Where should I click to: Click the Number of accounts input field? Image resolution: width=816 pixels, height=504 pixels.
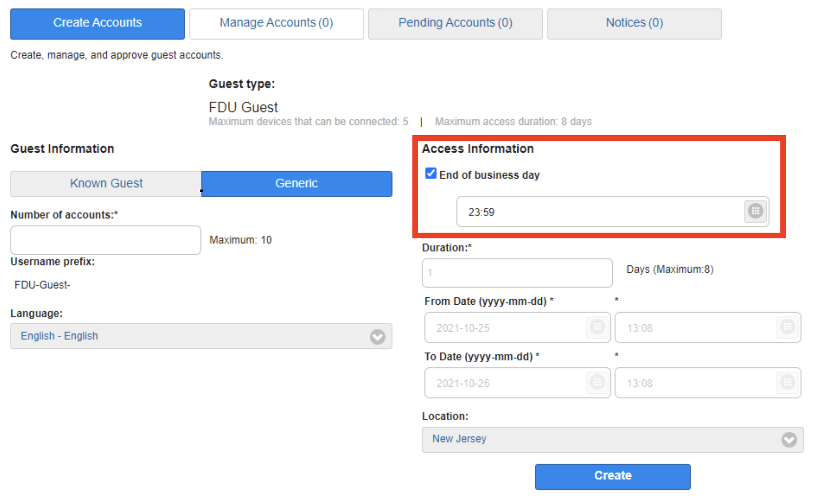pyautogui.click(x=106, y=240)
